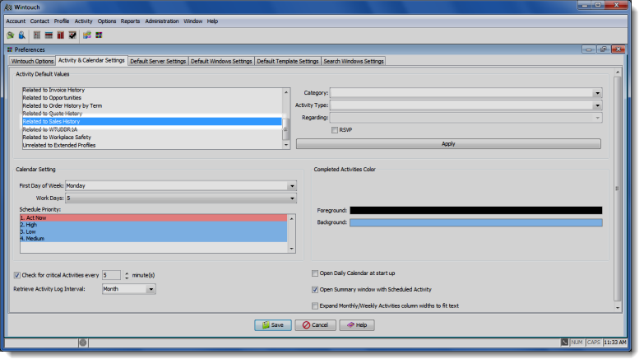Click the colored squares grid toolbar icon

(x=99, y=35)
